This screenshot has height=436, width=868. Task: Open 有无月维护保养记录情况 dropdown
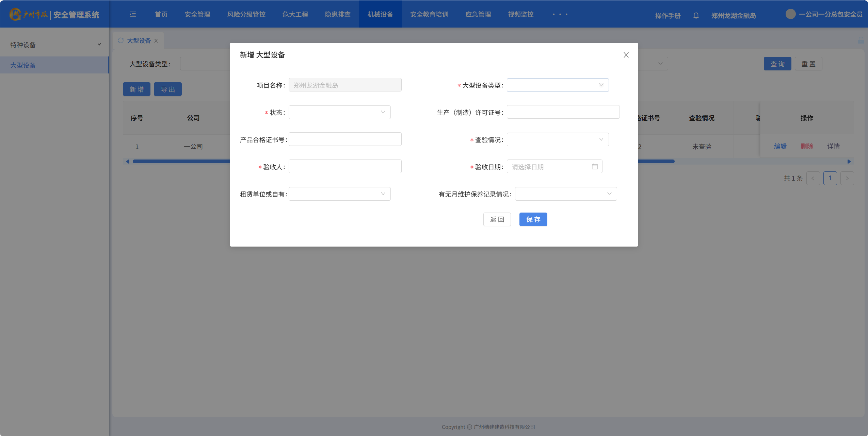coord(566,194)
